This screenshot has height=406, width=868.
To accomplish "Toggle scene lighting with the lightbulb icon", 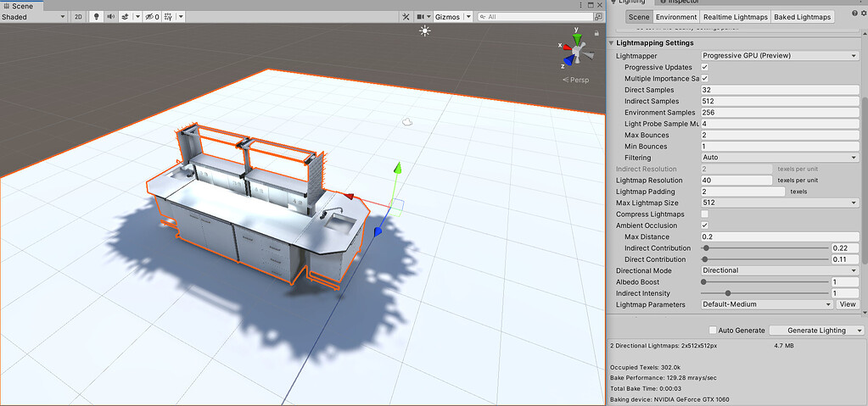I will [x=97, y=17].
